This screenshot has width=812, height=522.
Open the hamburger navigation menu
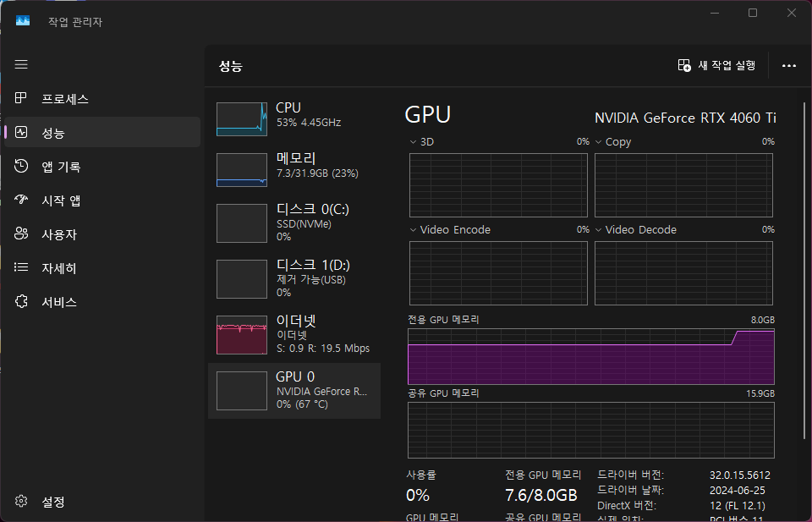click(x=21, y=64)
